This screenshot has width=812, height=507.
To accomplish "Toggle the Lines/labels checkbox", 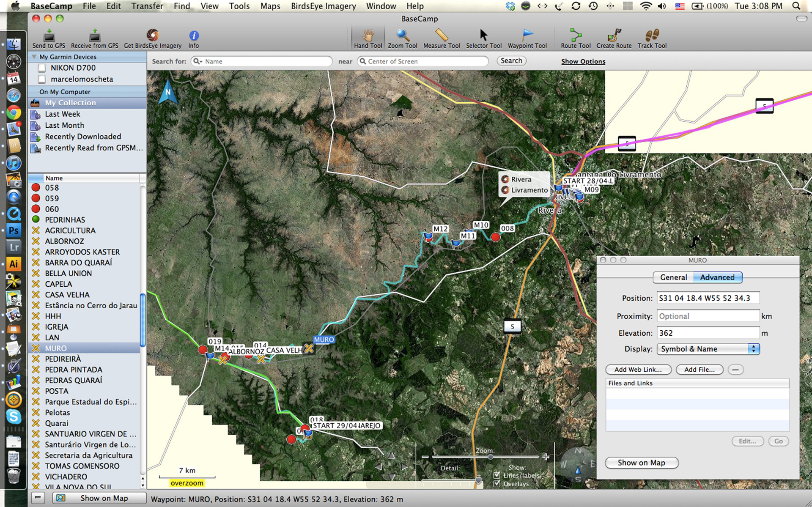I will [x=497, y=475].
